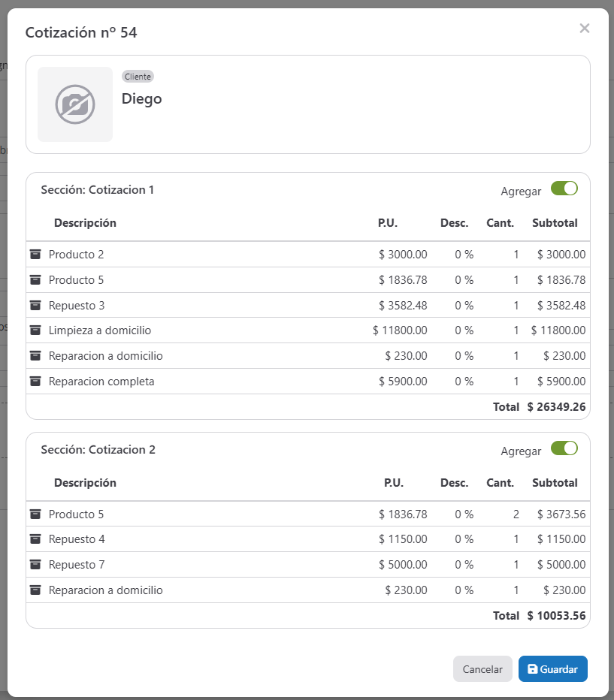Toggle Agregar switch for Cotizacion 2
This screenshot has height=700, width=614.
tap(564, 448)
